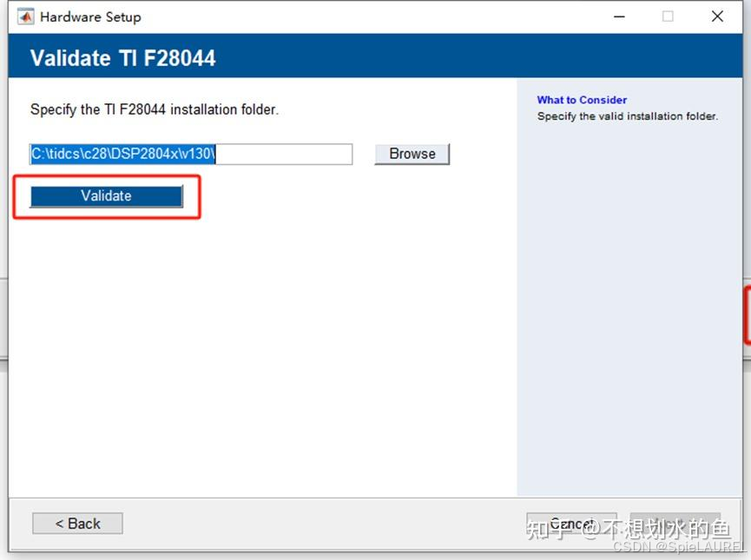Click the Validate button
The image size is (751, 560).
(x=106, y=196)
